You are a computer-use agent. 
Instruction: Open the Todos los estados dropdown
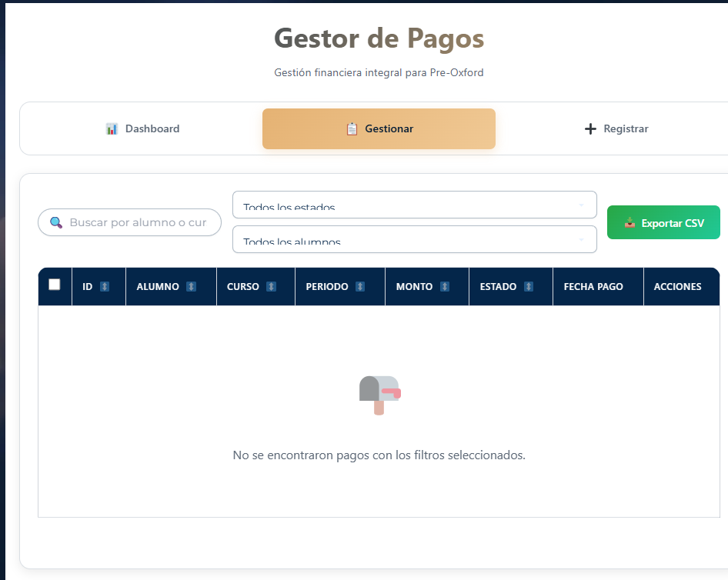pyautogui.click(x=414, y=204)
